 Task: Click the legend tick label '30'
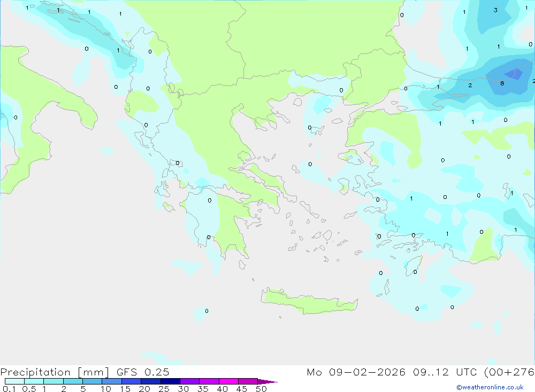[184, 389]
